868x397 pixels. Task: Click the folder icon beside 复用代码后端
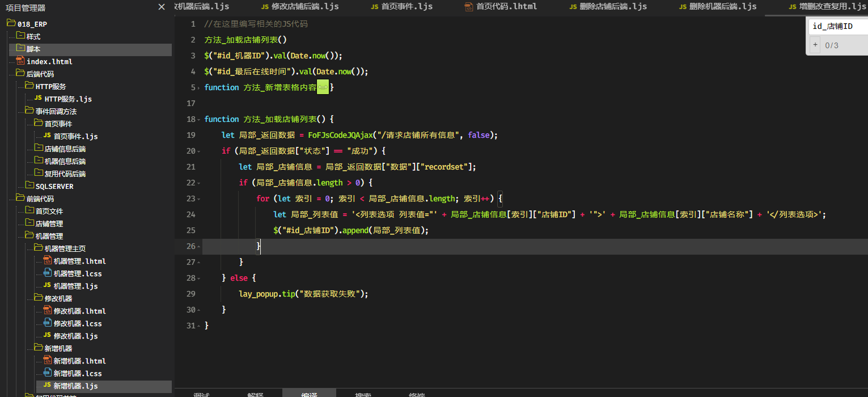tap(39, 173)
